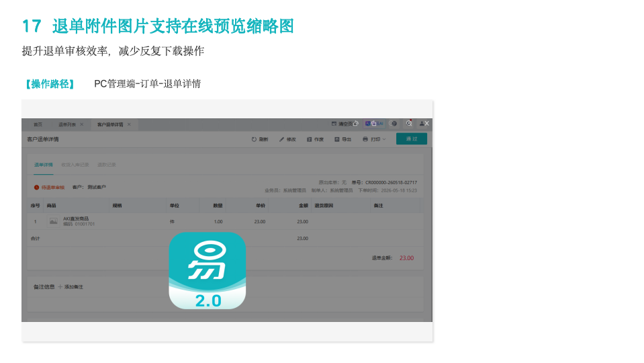The width and height of the screenshot is (644, 363).
Task: Click the pencil icon beside 修改
Action: (281, 139)
